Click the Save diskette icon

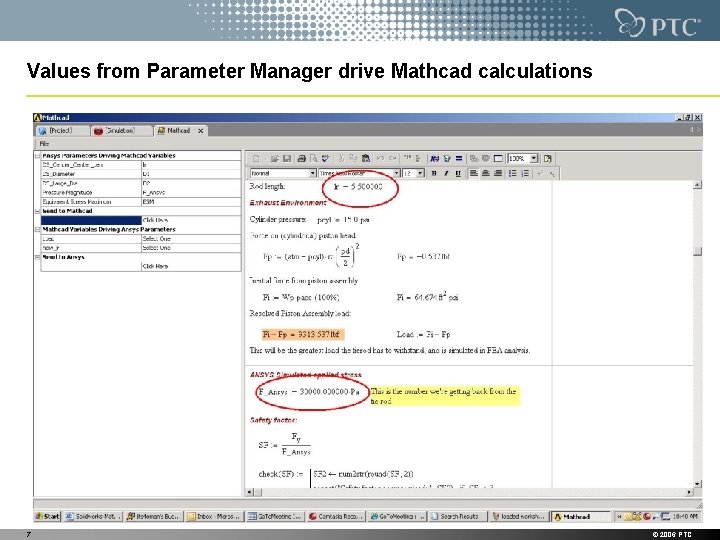(x=287, y=158)
